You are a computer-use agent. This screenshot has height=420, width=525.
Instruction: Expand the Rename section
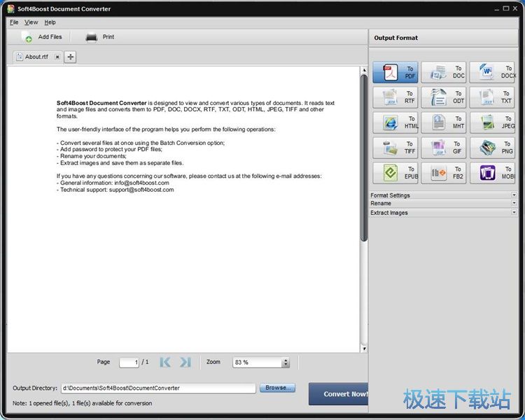point(444,203)
